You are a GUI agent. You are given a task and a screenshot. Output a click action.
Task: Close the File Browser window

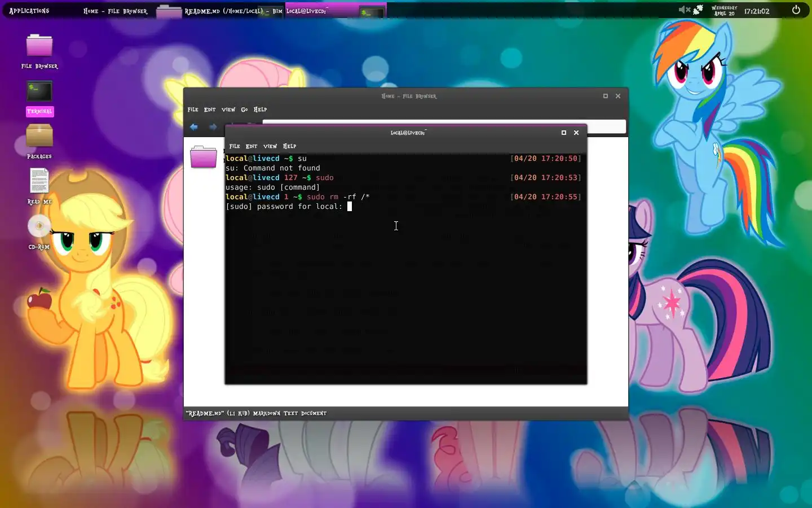pyautogui.click(x=618, y=96)
